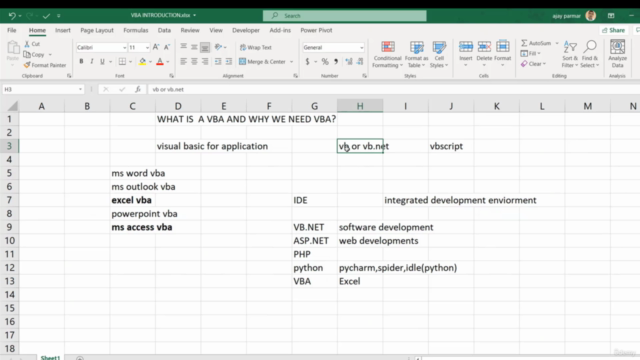Click Delete cells icon
The width and height of the screenshot is (640, 360).
(x=484, y=47)
